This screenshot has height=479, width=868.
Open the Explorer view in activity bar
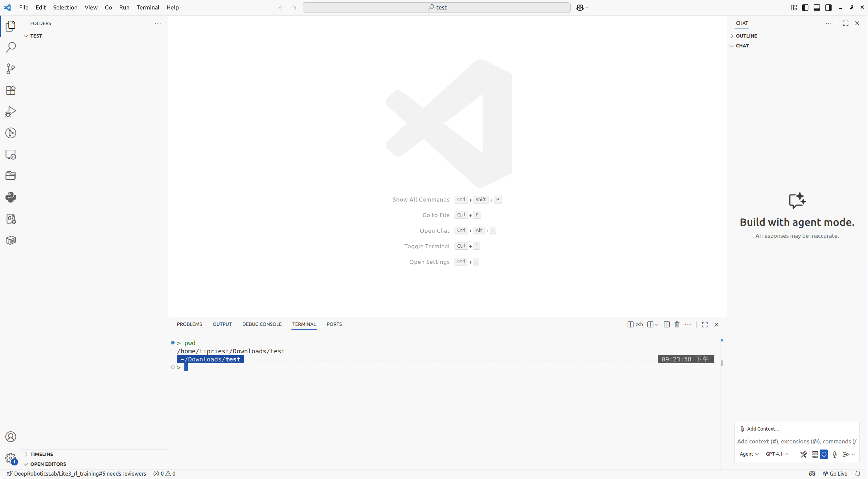(x=11, y=26)
